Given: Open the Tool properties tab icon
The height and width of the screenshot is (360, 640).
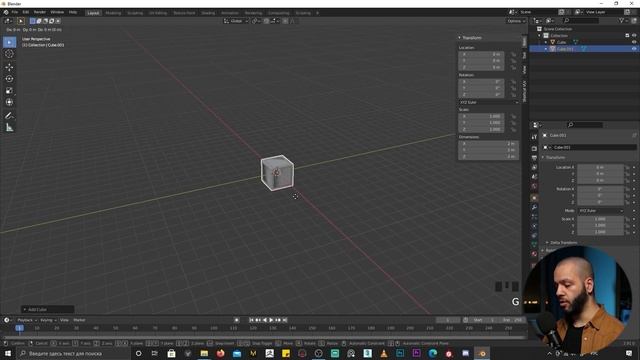Looking at the screenshot, I should (x=534, y=137).
